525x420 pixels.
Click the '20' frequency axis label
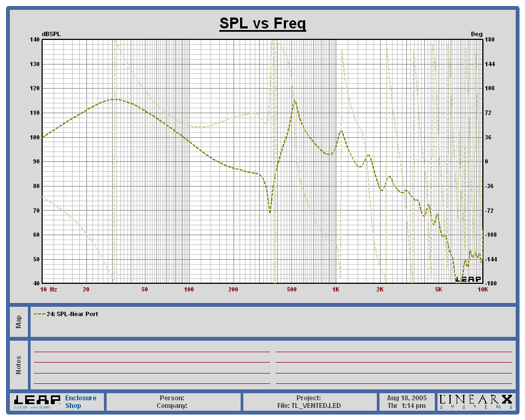click(x=86, y=289)
